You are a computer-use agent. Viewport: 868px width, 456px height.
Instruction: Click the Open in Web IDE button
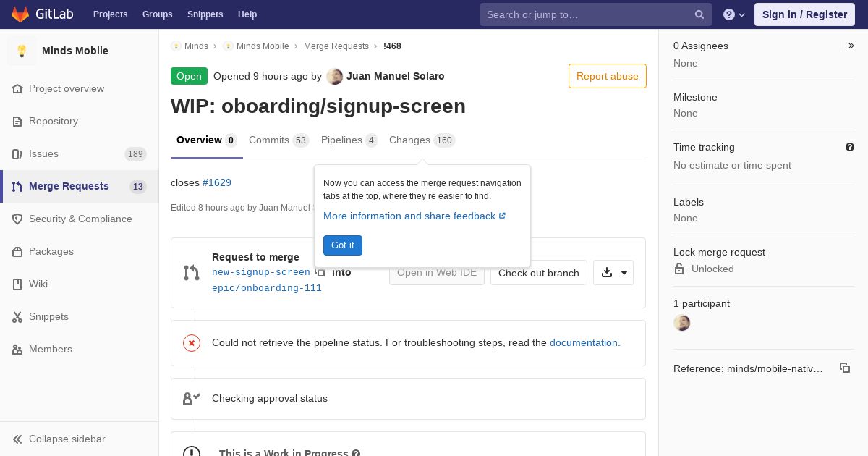tap(437, 273)
